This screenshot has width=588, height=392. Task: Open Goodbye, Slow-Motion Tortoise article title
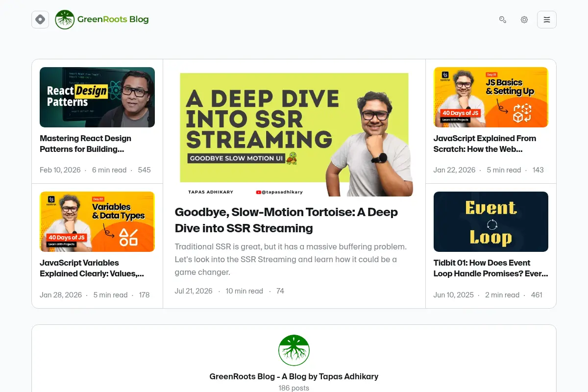pos(286,220)
